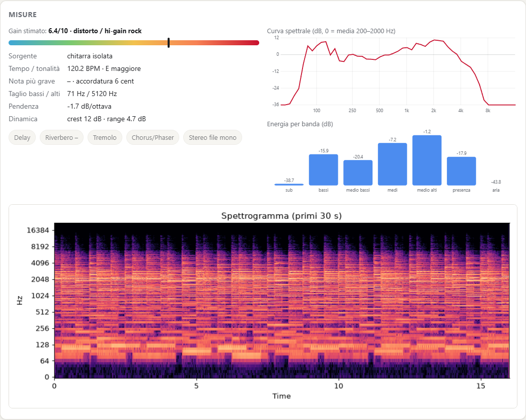Screen dimensions: 526x420
Task: Click the spectral curve -24 axis label
Action: pos(276,88)
